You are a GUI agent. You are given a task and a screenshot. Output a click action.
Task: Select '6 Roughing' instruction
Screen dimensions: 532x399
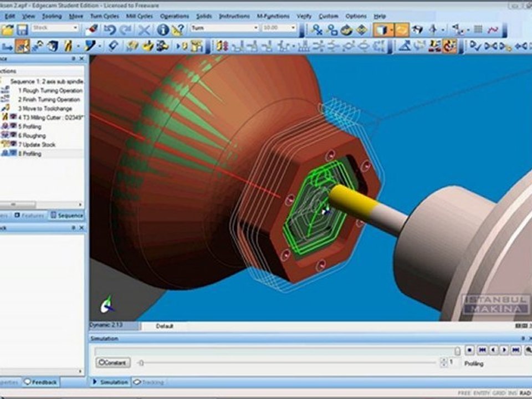click(32, 135)
